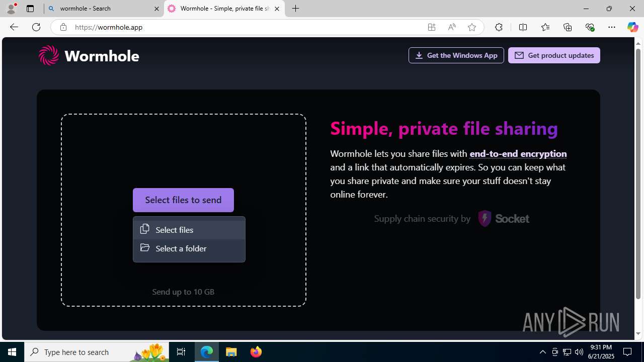Screen dimensions: 644x362
Task: Start Read aloud from address bar
Action: pos(452,27)
